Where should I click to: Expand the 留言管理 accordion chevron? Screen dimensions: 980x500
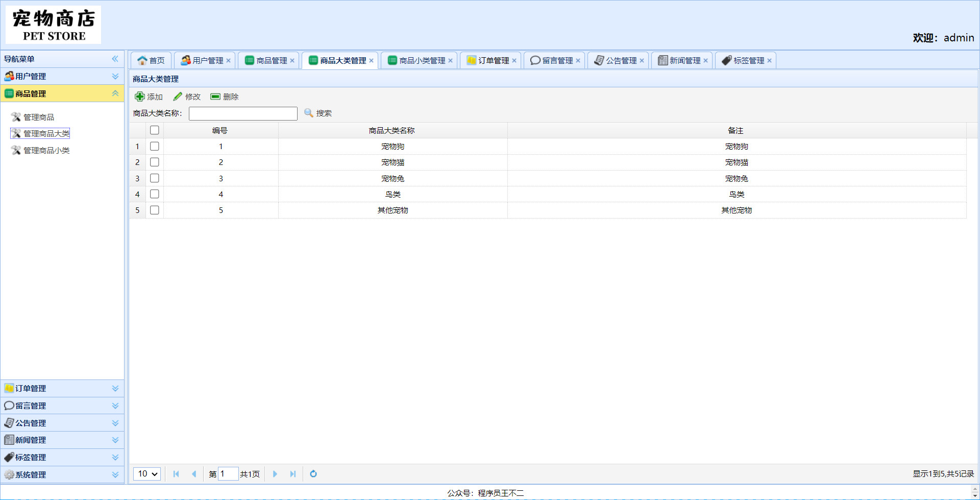click(x=115, y=406)
